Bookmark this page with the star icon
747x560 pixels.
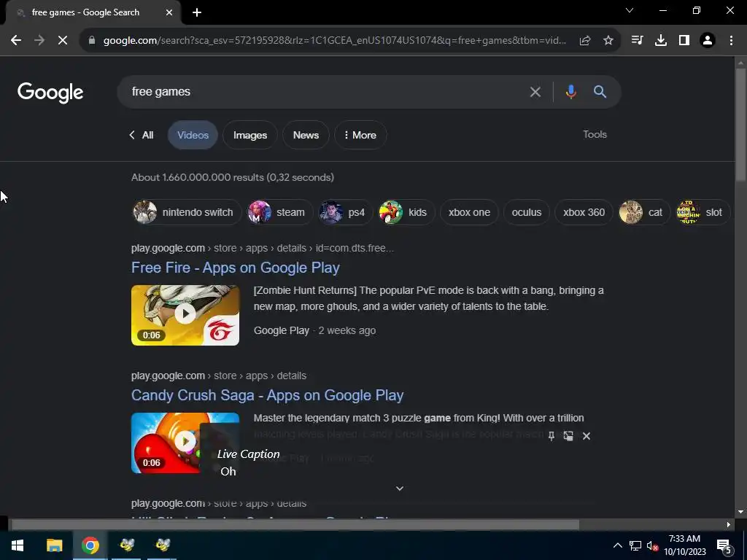608,41
